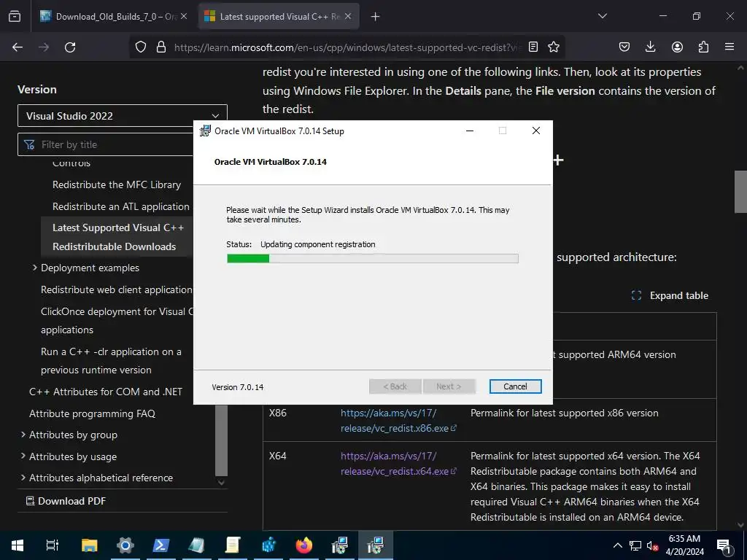Open ClickOnce deployment for Visual C++ entry
This screenshot has height=560, width=747.
tap(117, 321)
